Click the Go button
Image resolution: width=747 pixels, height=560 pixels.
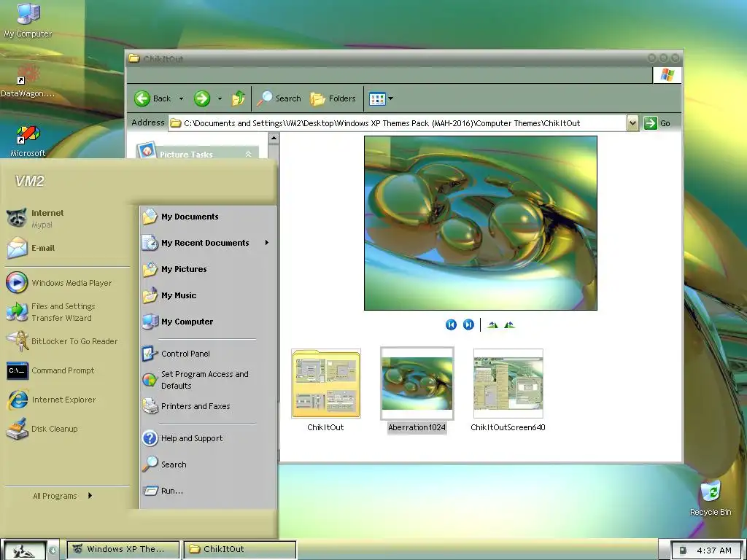click(657, 123)
